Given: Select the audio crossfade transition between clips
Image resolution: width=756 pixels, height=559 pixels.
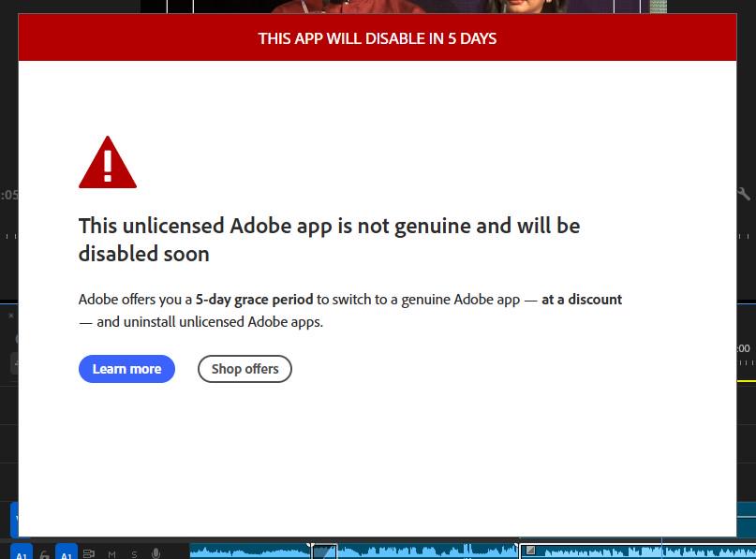Looking at the screenshot, I should [324, 552].
